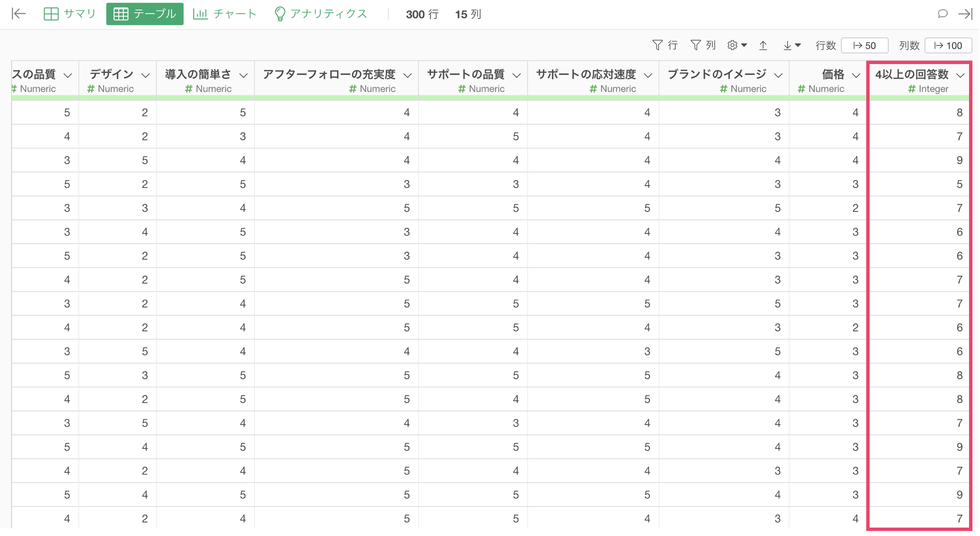Select the アフターフォローの充実度 column header
Image resolution: width=980 pixels, height=536 pixels.
click(x=329, y=75)
